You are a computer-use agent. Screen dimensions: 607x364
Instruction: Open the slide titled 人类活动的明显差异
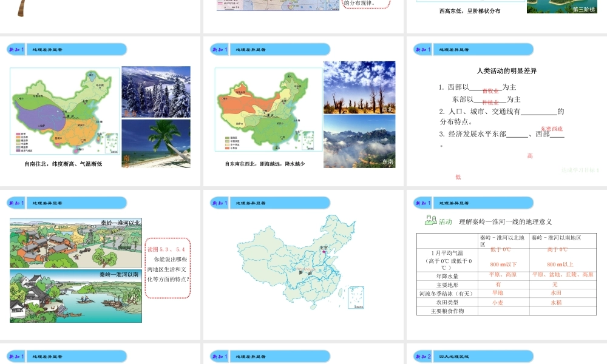point(507,111)
